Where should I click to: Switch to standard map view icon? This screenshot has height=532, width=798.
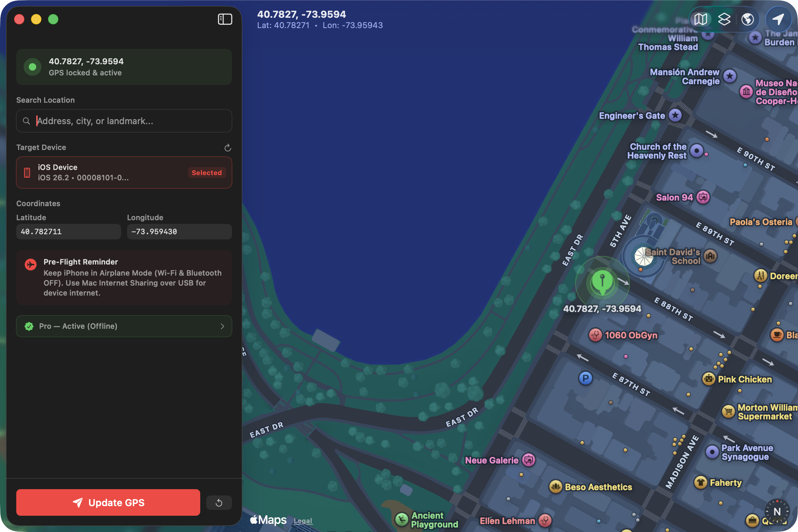(701, 19)
